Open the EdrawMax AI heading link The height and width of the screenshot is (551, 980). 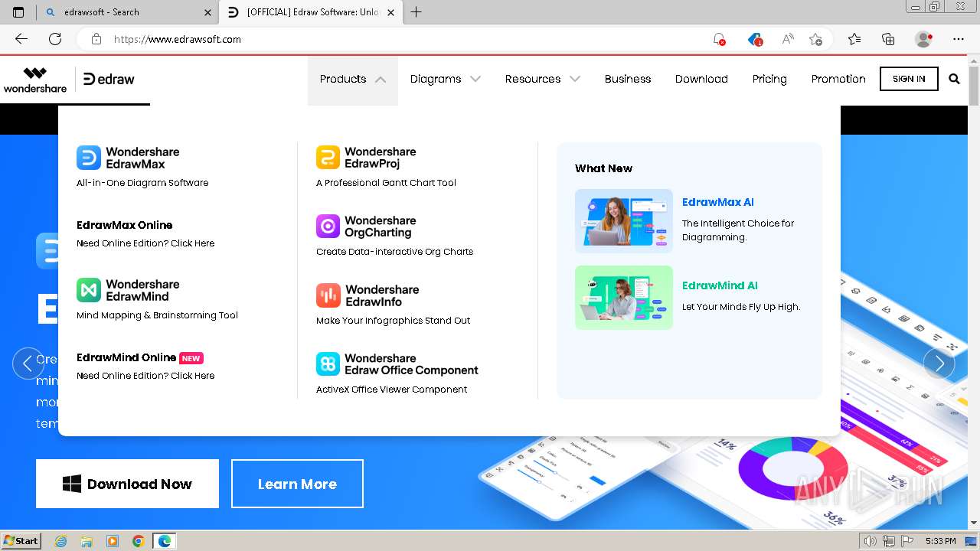(718, 202)
